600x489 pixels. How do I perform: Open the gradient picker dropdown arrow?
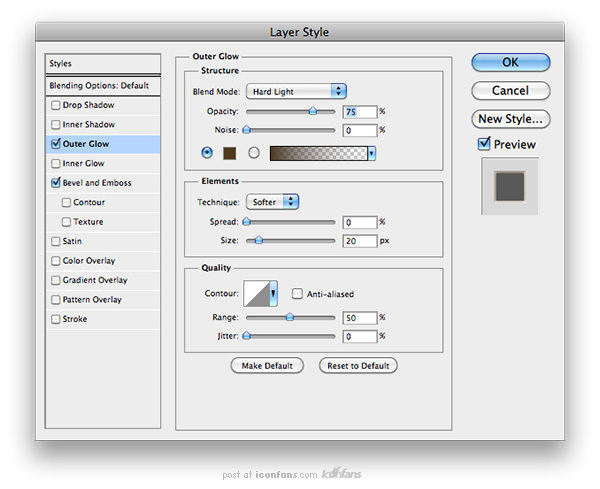(x=371, y=153)
